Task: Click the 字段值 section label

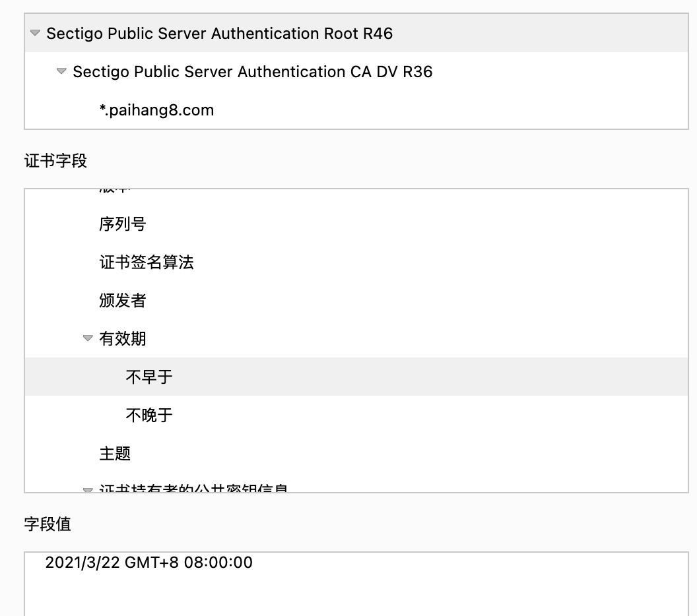Action: coord(48,524)
